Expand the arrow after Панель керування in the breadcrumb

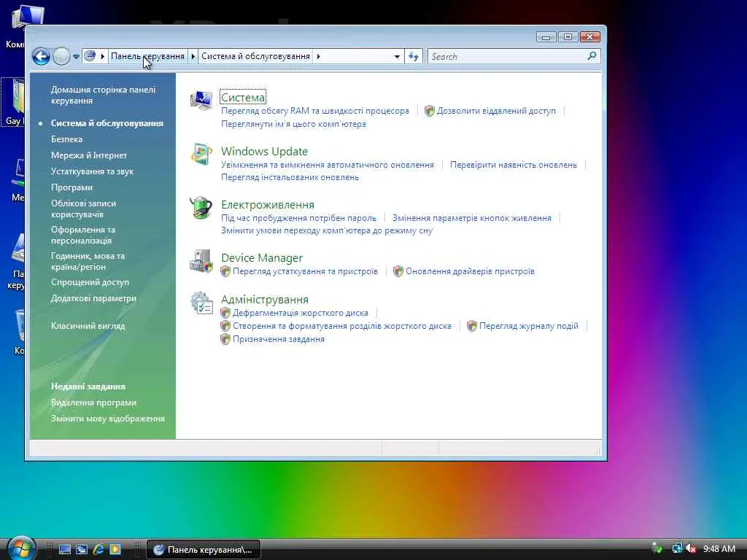click(193, 56)
